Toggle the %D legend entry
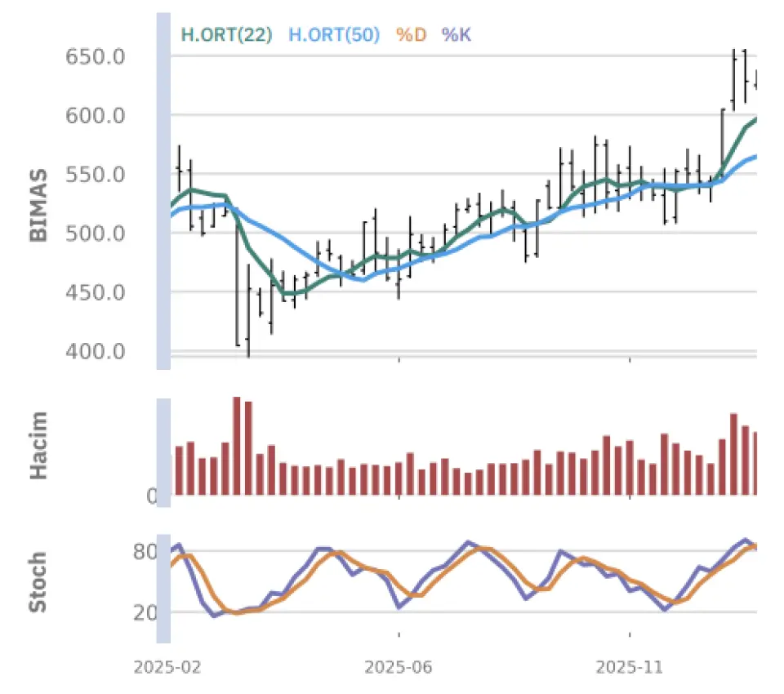This screenshot has height=694, width=784. coord(411,35)
